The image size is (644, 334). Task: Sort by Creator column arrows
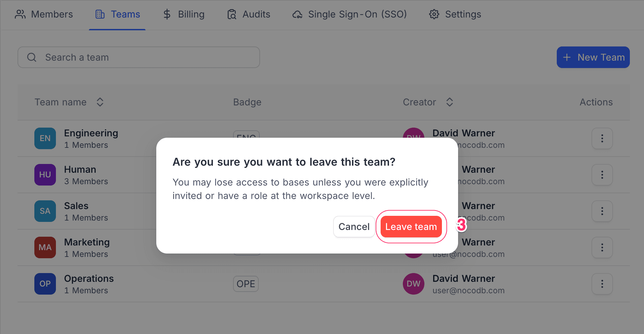[450, 102]
